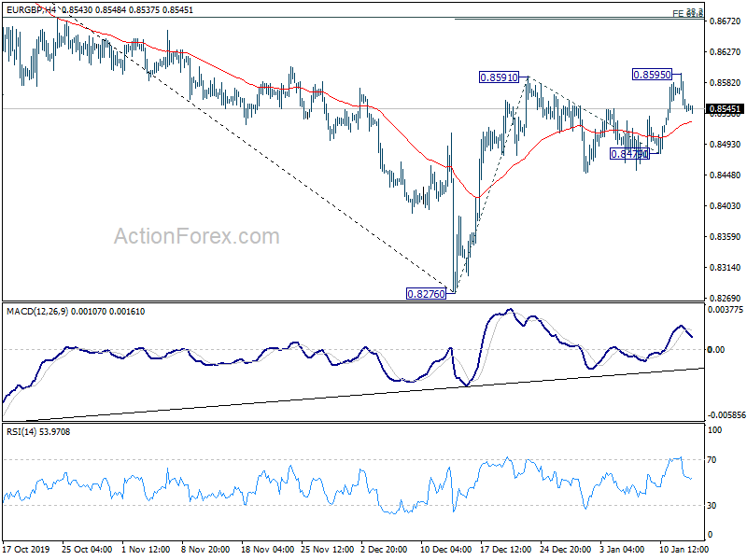
Task: Click the 0.84480 price axis value
Action: click(x=726, y=175)
